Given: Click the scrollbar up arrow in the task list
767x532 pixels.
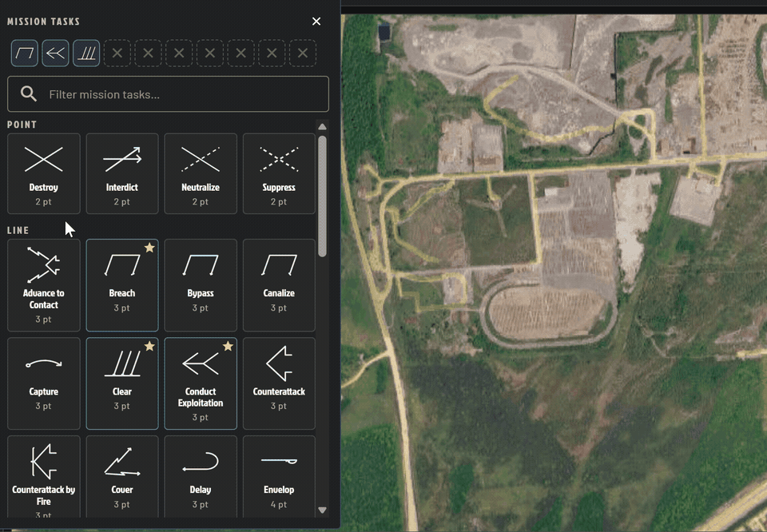Looking at the screenshot, I should (x=322, y=127).
